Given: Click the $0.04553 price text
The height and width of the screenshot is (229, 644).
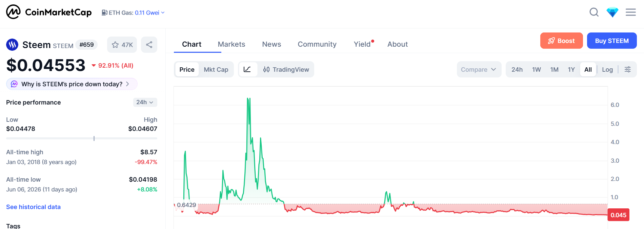Looking at the screenshot, I should [x=46, y=65].
